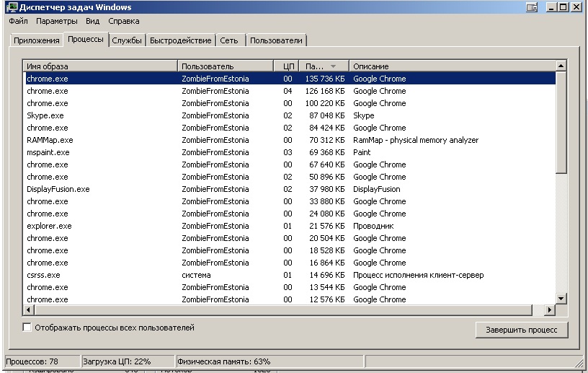Switch to the Приложения tab

tap(36, 40)
